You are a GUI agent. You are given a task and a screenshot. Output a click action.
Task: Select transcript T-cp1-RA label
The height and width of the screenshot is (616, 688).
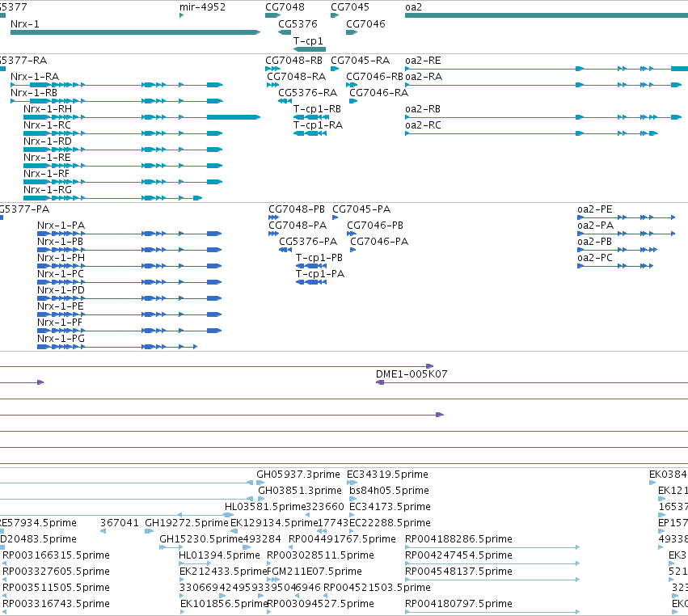(x=318, y=125)
